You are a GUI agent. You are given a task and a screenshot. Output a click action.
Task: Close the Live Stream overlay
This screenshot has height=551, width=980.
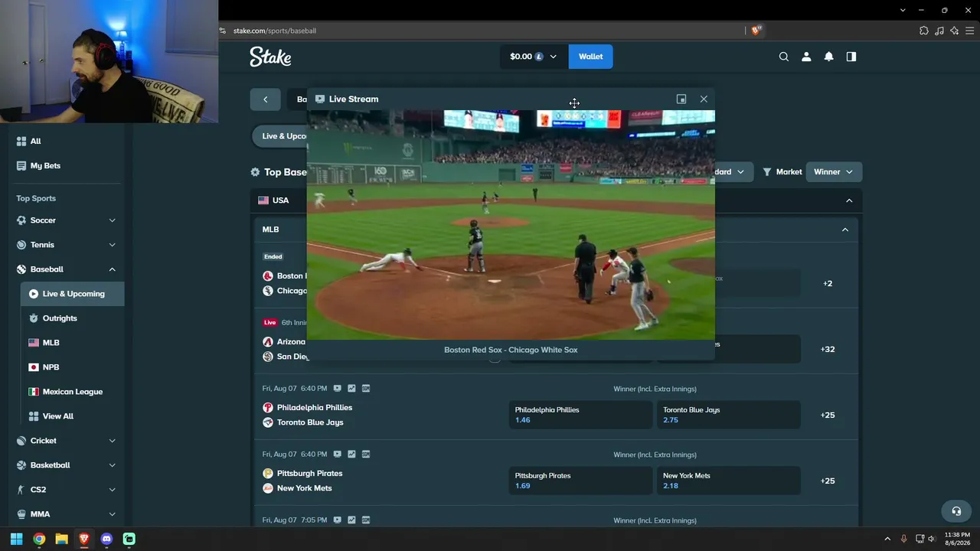tap(704, 99)
